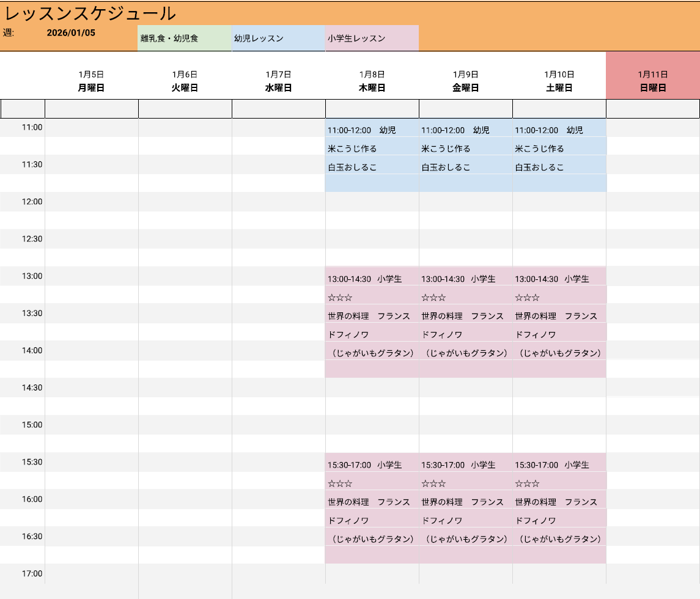This screenshot has height=599, width=700.
Task: Select the 月曜日 column header
Action: [x=91, y=88]
